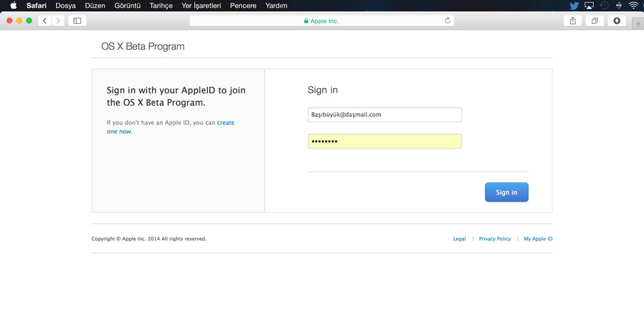Open the Wi-Fi status menu
This screenshot has height=315, width=644.
coord(633,6)
